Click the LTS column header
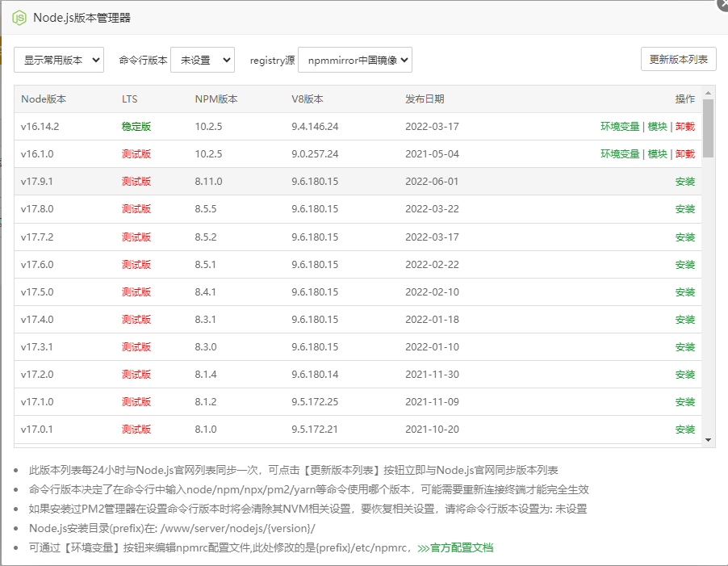The image size is (728, 566). click(129, 99)
